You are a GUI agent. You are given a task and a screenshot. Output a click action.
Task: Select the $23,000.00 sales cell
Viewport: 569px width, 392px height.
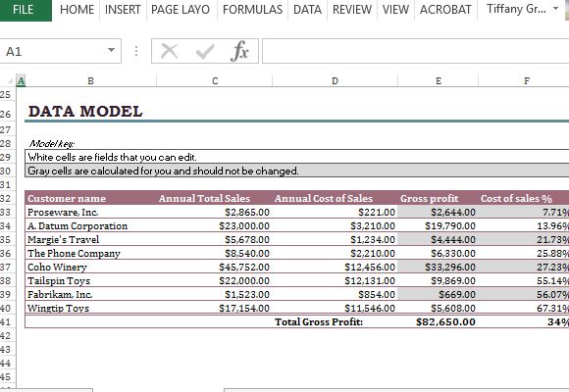point(214,226)
